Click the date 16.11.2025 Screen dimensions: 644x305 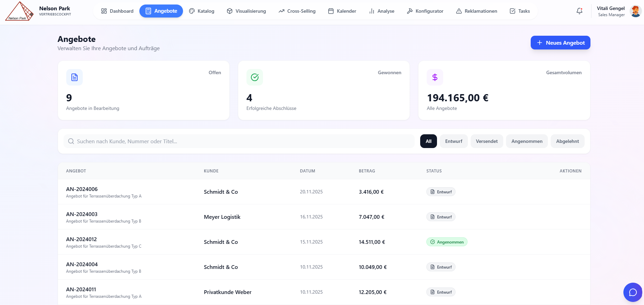tap(311, 217)
